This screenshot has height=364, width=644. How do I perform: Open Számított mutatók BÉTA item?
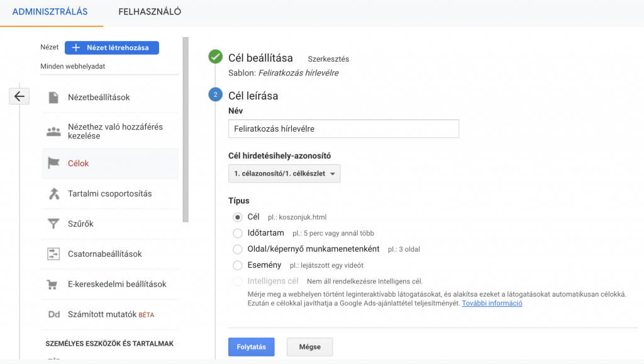110,315
